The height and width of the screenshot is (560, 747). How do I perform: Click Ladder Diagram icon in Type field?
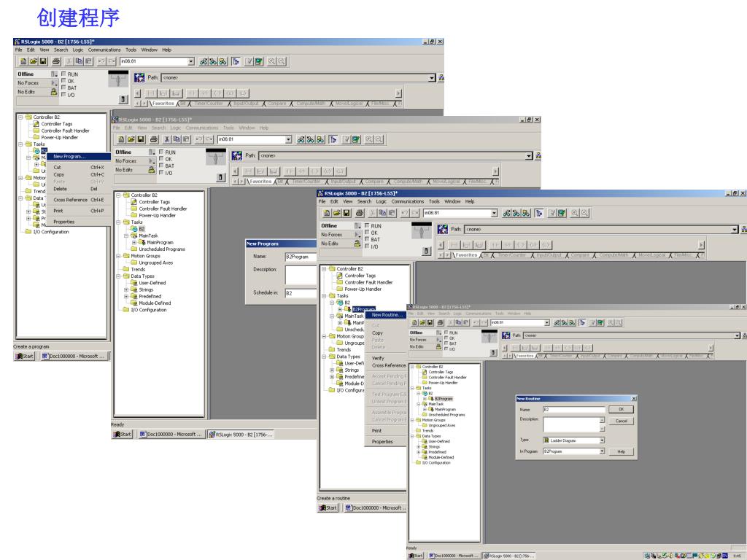point(546,440)
